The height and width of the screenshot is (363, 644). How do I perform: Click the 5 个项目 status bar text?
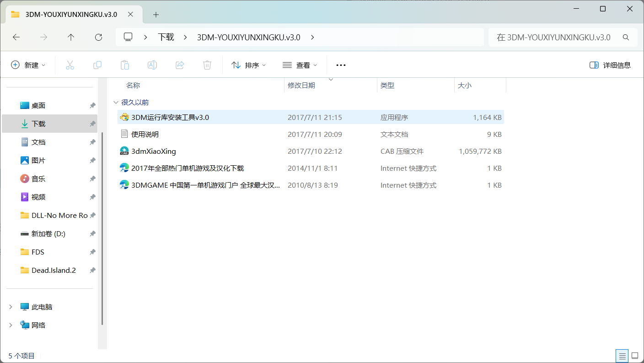point(21,356)
